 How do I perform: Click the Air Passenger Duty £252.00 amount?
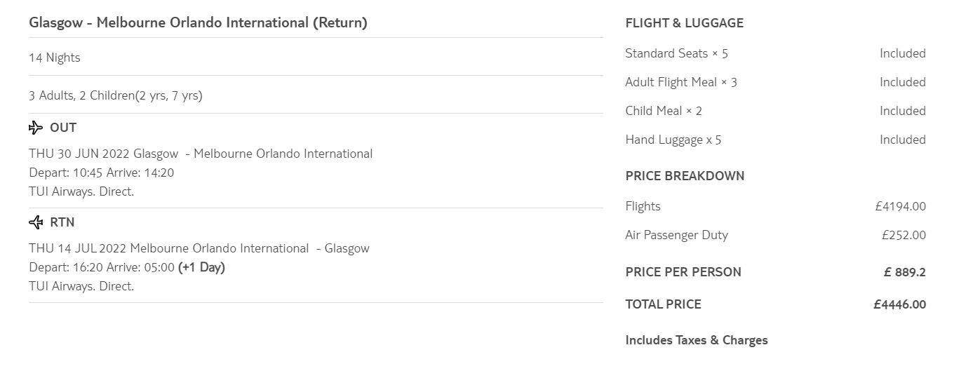[904, 235]
